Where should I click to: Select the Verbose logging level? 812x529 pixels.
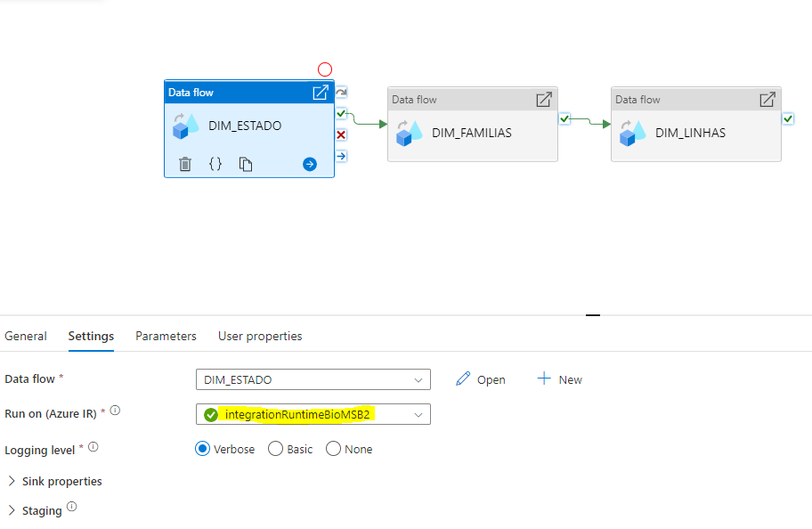[x=203, y=449]
